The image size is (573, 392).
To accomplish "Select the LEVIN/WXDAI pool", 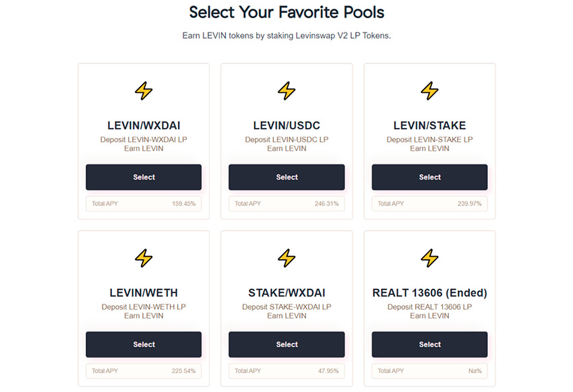I will click(x=144, y=177).
